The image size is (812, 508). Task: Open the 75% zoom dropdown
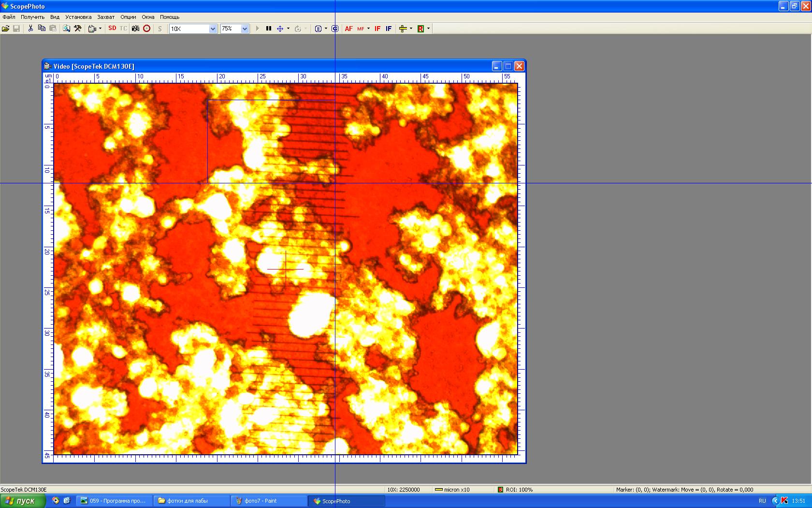click(245, 29)
